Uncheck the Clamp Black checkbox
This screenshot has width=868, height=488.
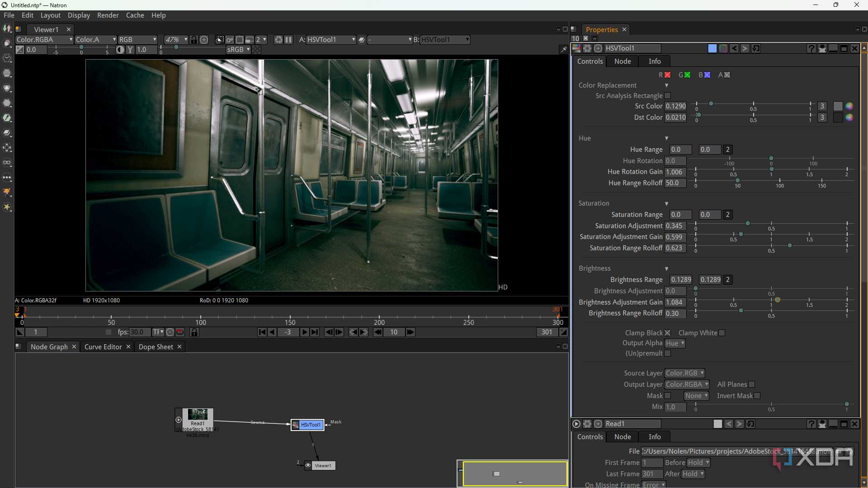click(668, 333)
